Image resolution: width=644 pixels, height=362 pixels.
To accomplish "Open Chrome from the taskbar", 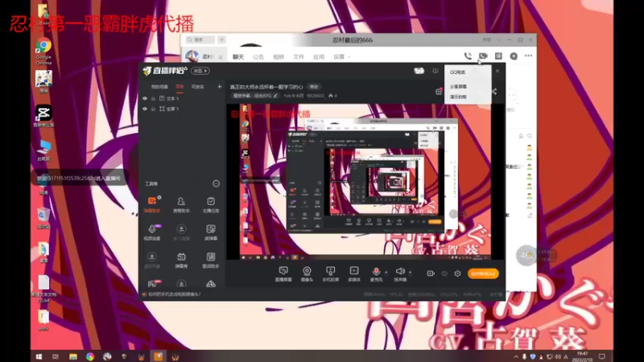I will 90,356.
